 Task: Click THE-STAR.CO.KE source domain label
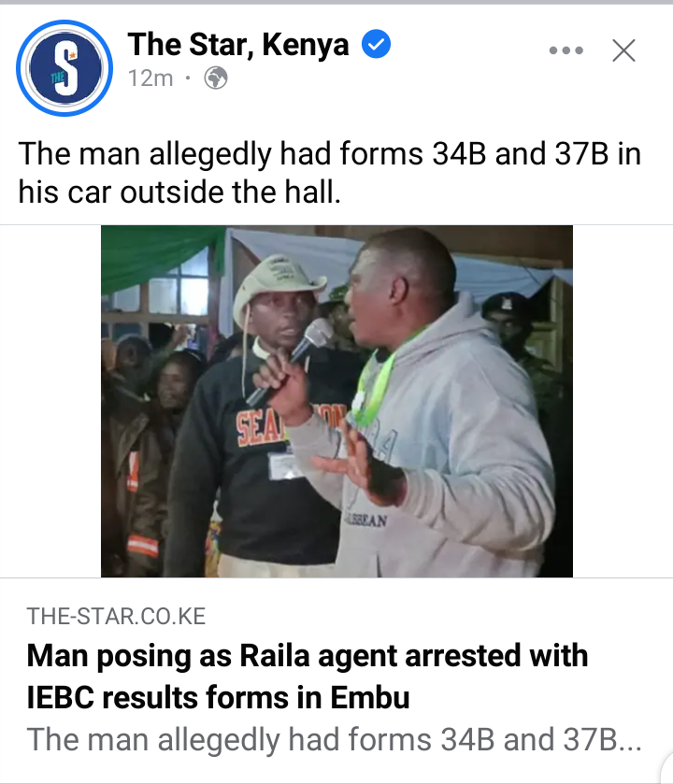tap(116, 616)
